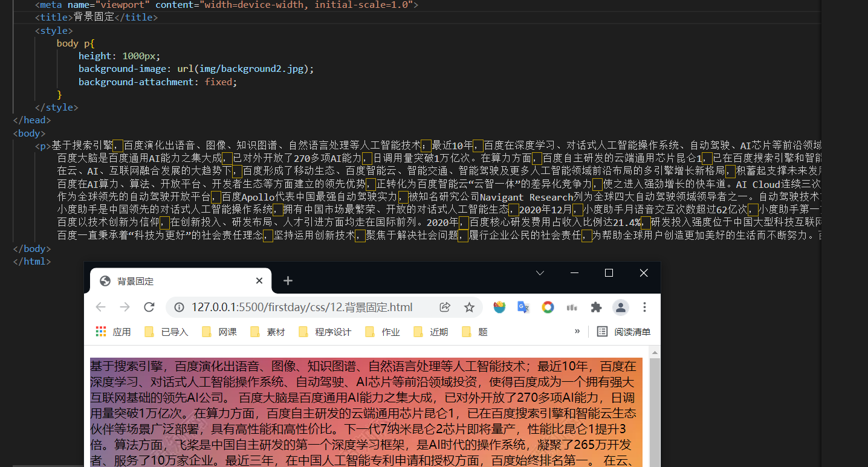View site information icon in address bar
This screenshot has width=868, height=467.
point(179,308)
